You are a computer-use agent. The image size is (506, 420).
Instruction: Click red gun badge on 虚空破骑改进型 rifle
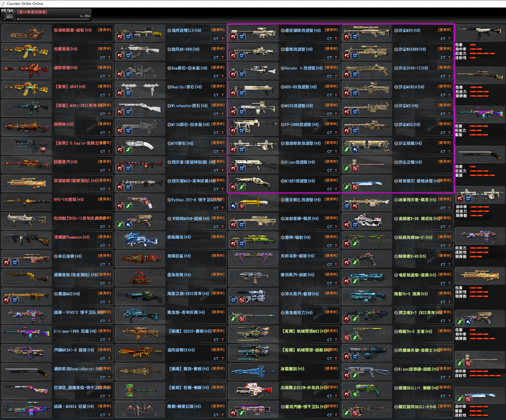(233, 37)
